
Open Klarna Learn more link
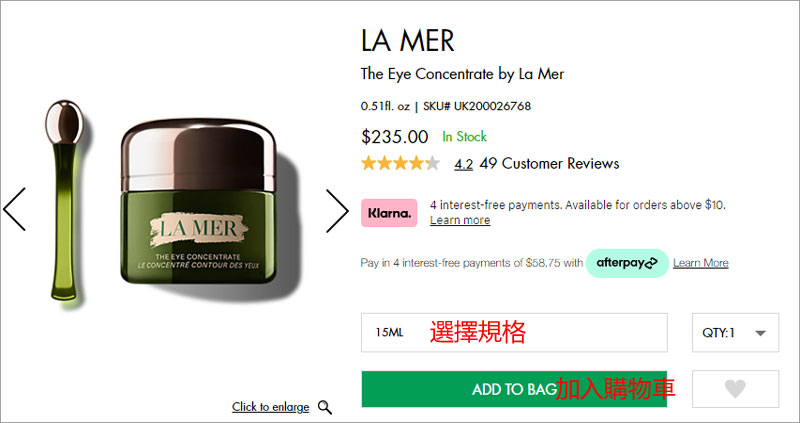[x=460, y=220]
